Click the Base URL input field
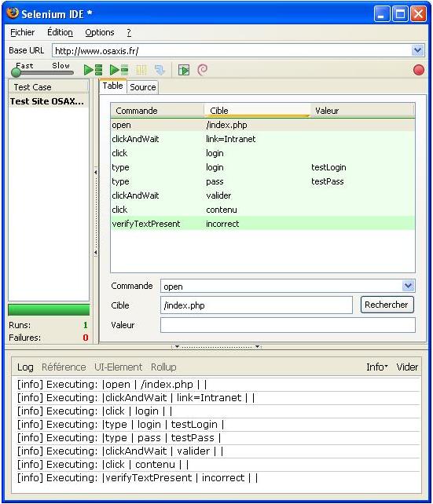This screenshot has height=504, width=433. pos(232,50)
